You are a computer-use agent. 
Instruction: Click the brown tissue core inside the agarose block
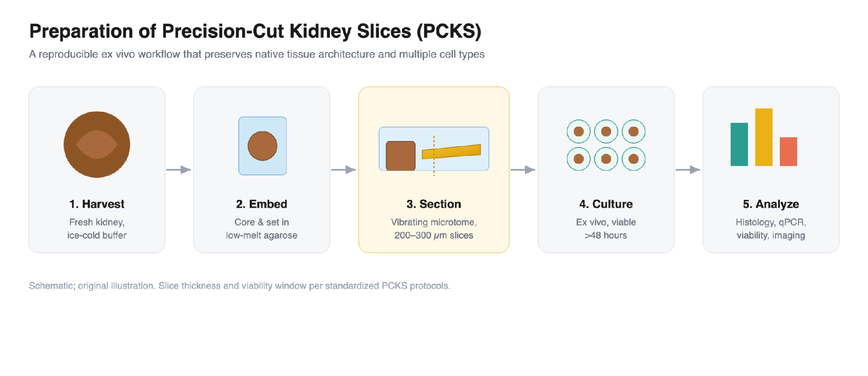tap(262, 146)
